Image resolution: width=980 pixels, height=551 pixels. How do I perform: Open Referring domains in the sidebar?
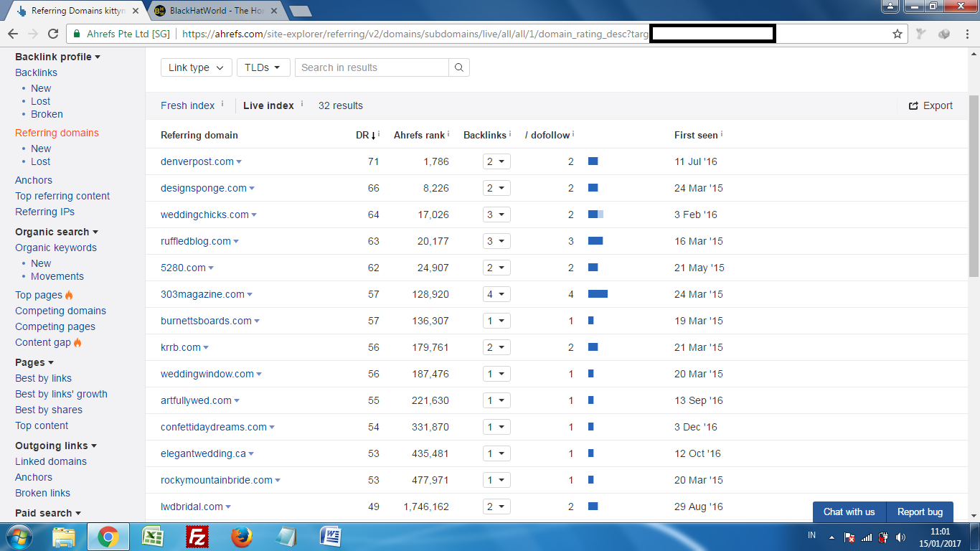tap(57, 133)
